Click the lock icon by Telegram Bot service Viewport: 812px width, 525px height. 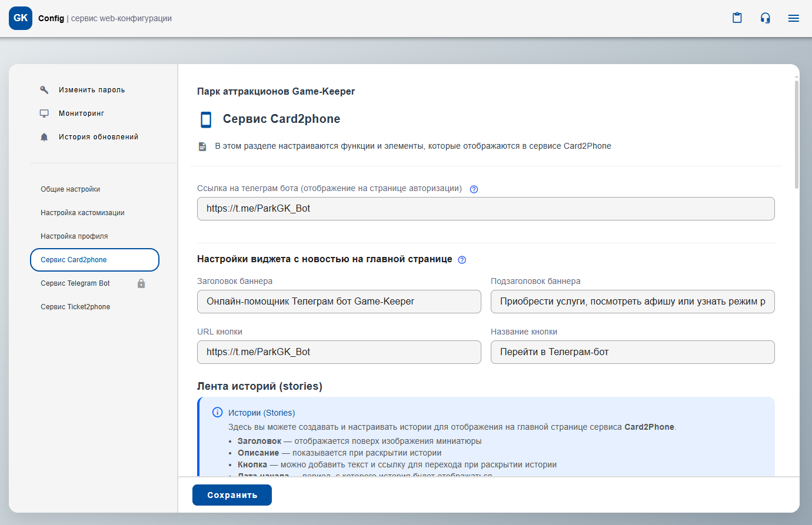(x=141, y=283)
